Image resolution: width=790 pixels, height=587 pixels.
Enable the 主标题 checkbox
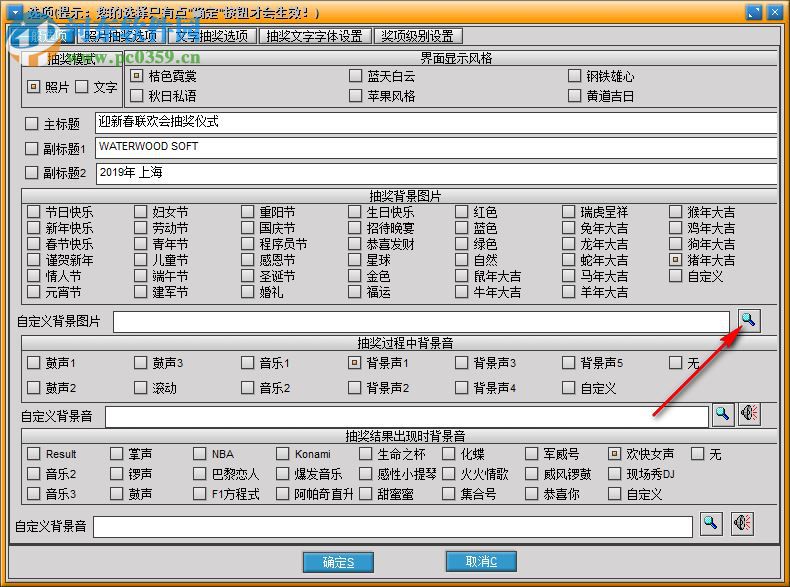32,123
